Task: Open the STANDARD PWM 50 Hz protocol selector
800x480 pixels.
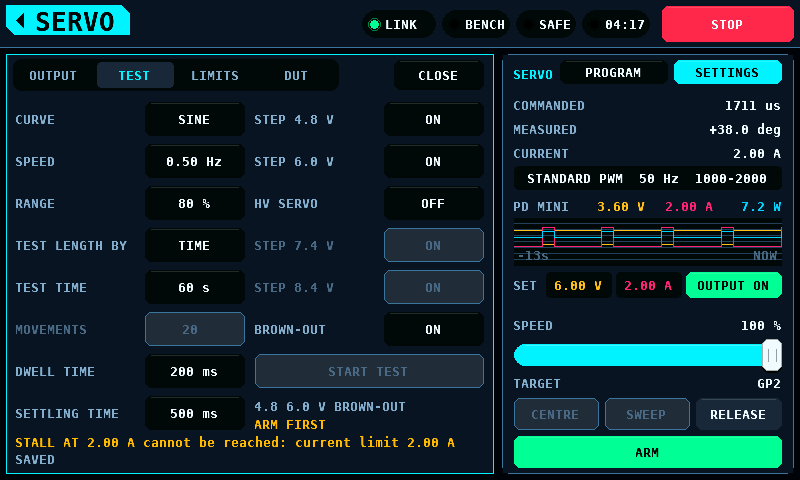Action: 647,179
